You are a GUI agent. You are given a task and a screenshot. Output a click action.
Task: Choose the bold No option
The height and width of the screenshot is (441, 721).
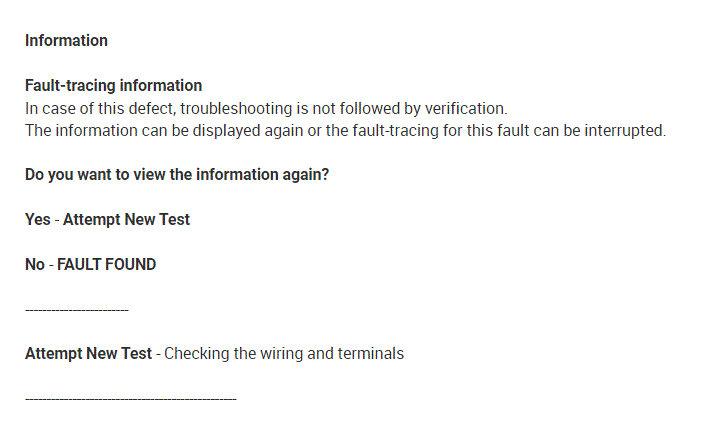35,265
